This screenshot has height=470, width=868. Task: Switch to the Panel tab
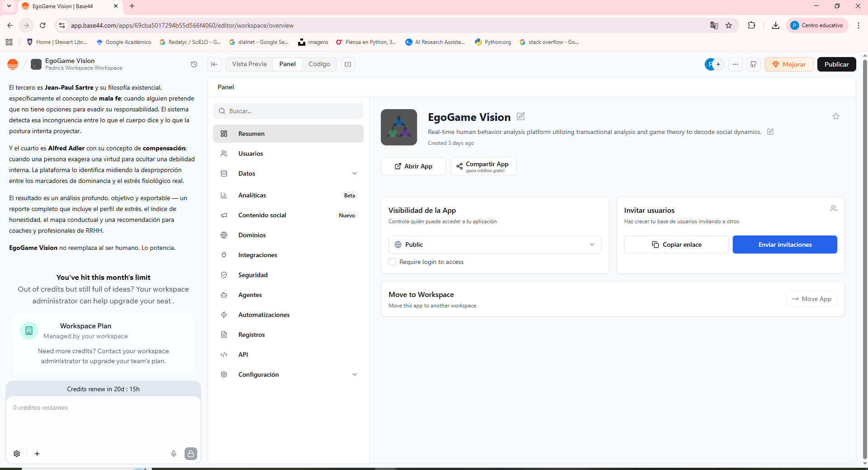click(x=288, y=64)
